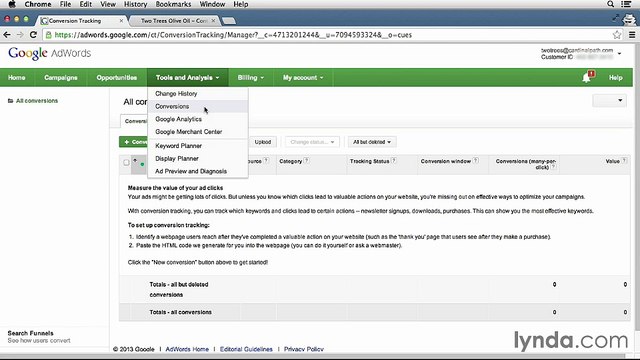Expand Tools and Analysis dropdown
The height and width of the screenshot is (360, 640).
[x=187, y=78]
